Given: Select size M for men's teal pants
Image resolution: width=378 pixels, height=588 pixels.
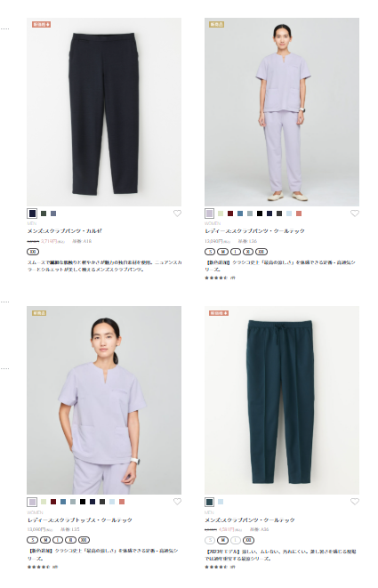Looking at the screenshot, I should pyautogui.click(x=222, y=540).
